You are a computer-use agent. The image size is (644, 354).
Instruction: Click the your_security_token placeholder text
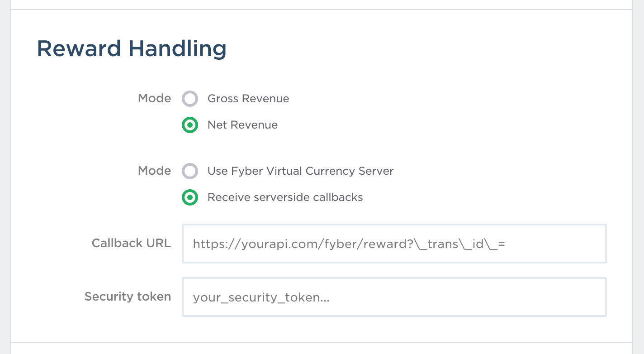click(x=261, y=297)
